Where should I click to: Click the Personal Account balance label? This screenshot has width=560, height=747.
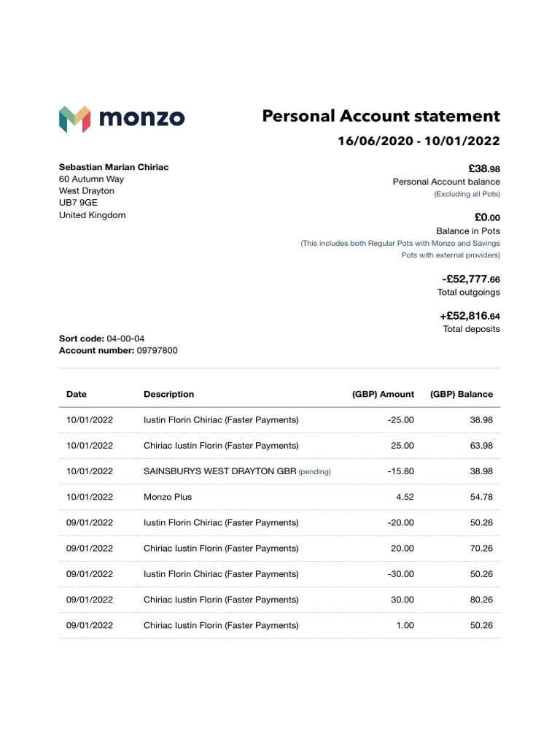pyautogui.click(x=446, y=182)
